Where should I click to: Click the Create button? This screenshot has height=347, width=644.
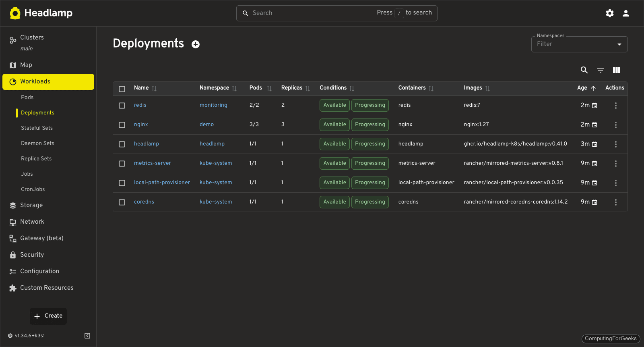[x=48, y=316]
